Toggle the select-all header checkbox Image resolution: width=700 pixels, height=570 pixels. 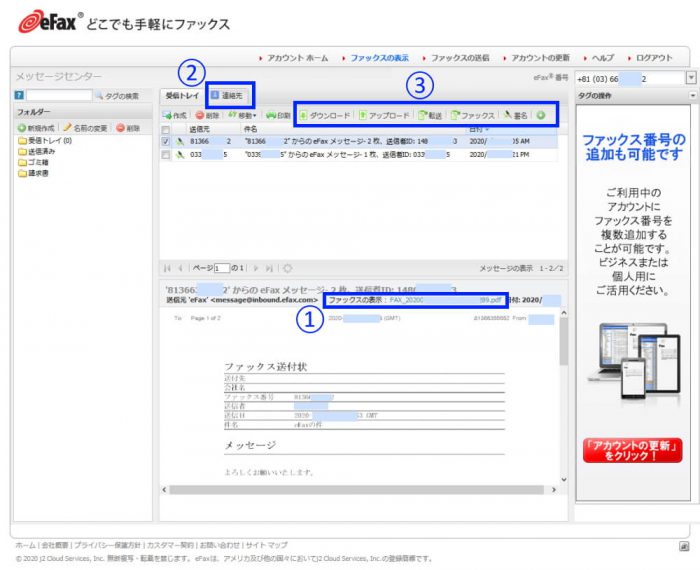click(166, 129)
